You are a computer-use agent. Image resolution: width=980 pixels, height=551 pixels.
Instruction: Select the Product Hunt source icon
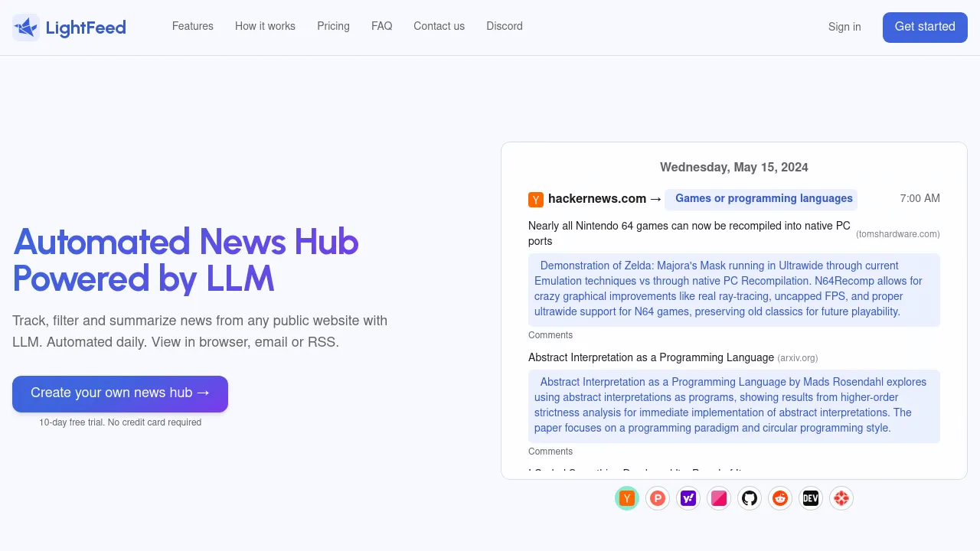click(x=658, y=498)
